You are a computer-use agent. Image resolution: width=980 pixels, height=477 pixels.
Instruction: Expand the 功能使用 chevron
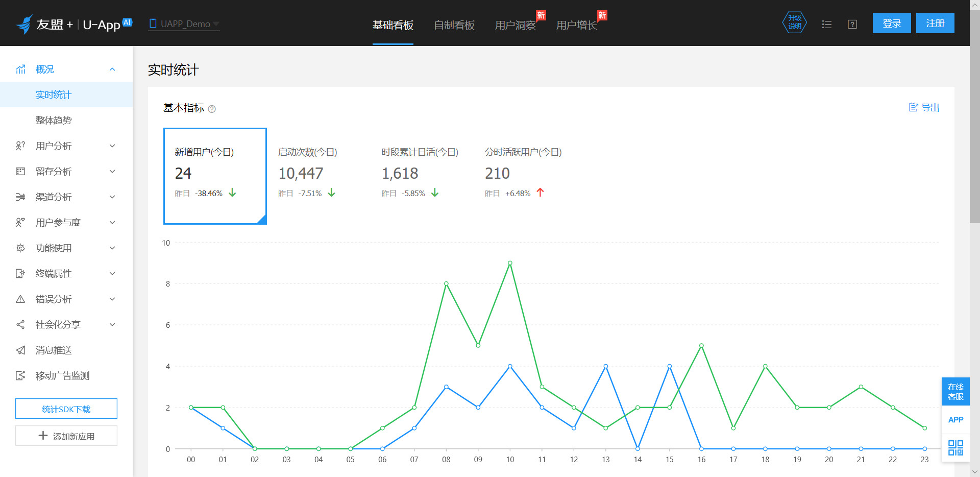[x=112, y=248]
